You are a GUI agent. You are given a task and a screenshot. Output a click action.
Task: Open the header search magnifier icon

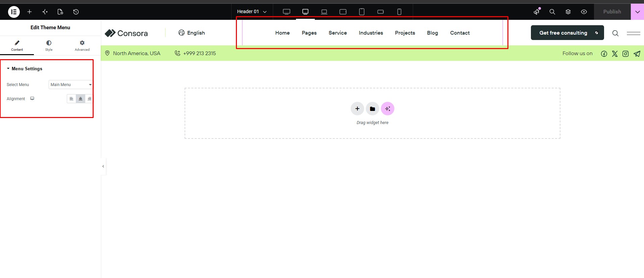615,33
